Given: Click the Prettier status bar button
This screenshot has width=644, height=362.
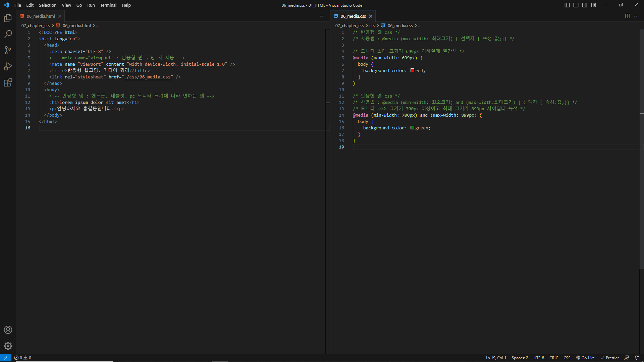Looking at the screenshot, I should point(609,358).
